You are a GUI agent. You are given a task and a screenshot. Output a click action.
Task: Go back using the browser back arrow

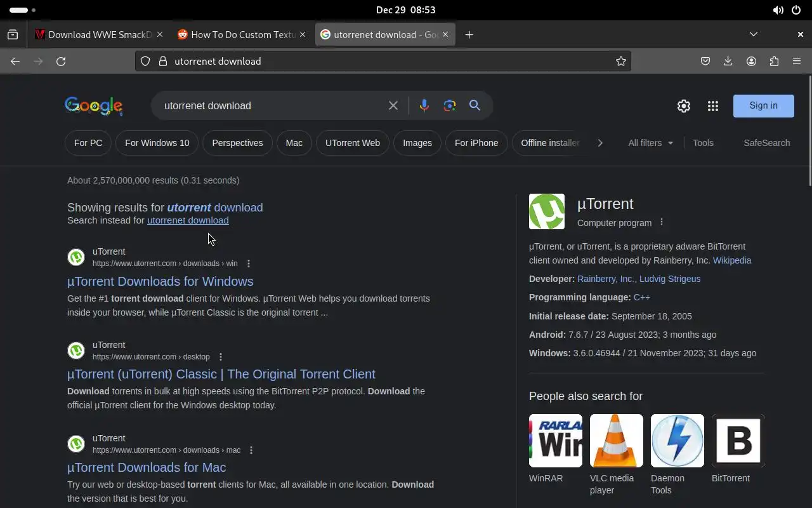(15, 61)
